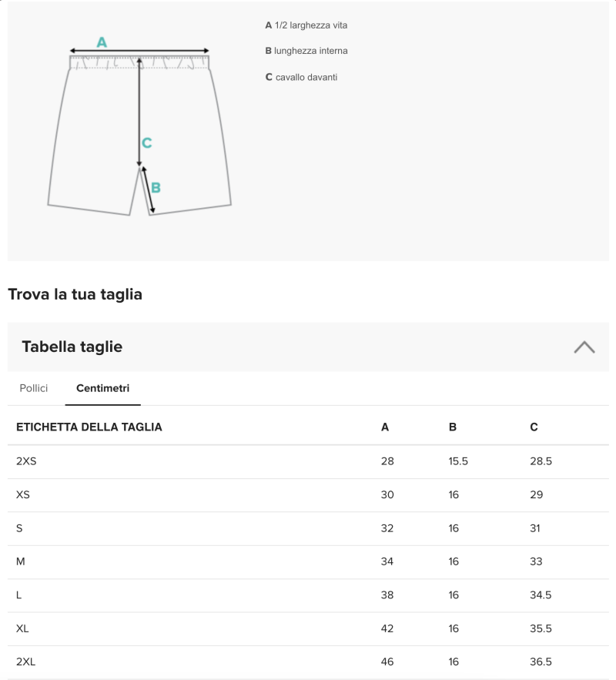Click the 34.5 value in row L
The height and width of the screenshot is (680, 616).
541,595
